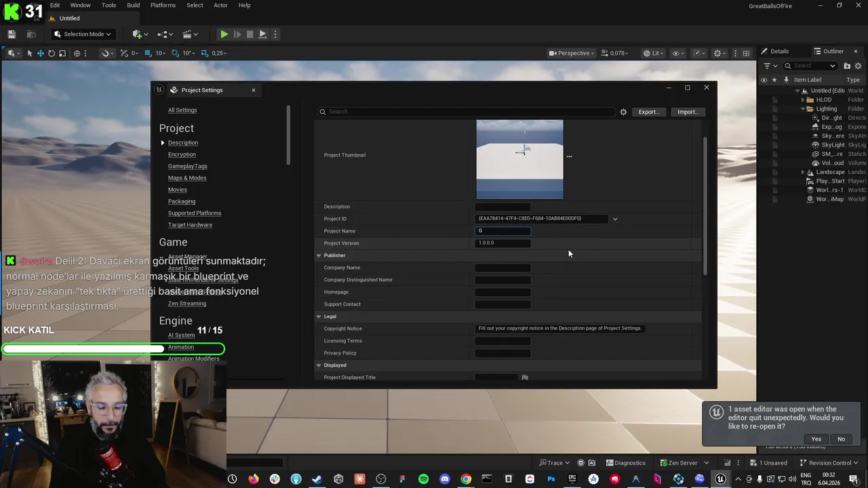Open the Blueprints toolbar dropdown
The image size is (868, 488).
(165, 34)
